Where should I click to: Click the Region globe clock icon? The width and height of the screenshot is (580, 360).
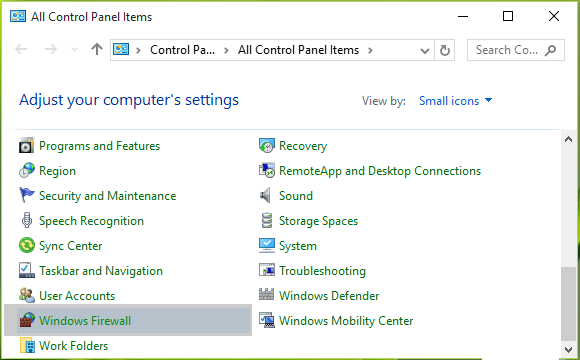point(27,171)
